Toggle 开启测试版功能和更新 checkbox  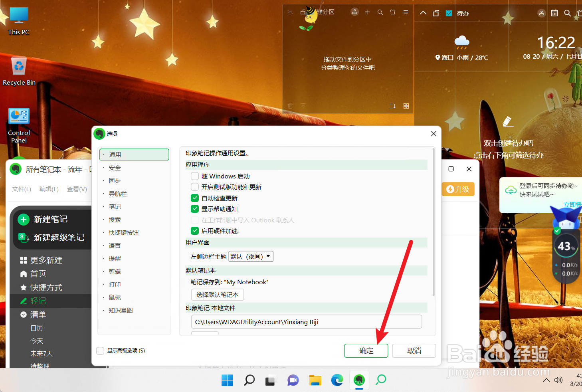195,187
